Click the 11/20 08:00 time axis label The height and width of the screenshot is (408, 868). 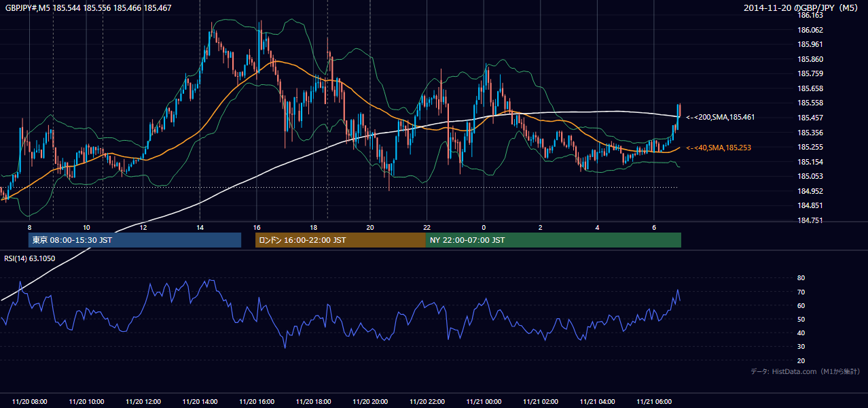29,402
